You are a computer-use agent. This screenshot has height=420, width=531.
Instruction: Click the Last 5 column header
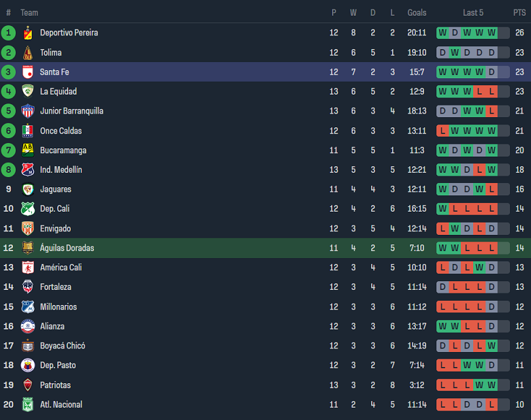[473, 13]
